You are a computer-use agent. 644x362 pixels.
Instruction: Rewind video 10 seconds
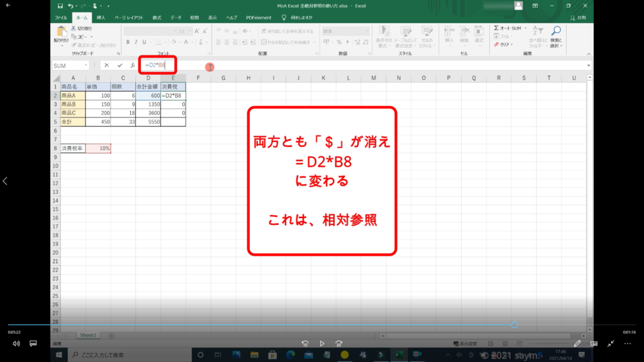click(x=305, y=344)
